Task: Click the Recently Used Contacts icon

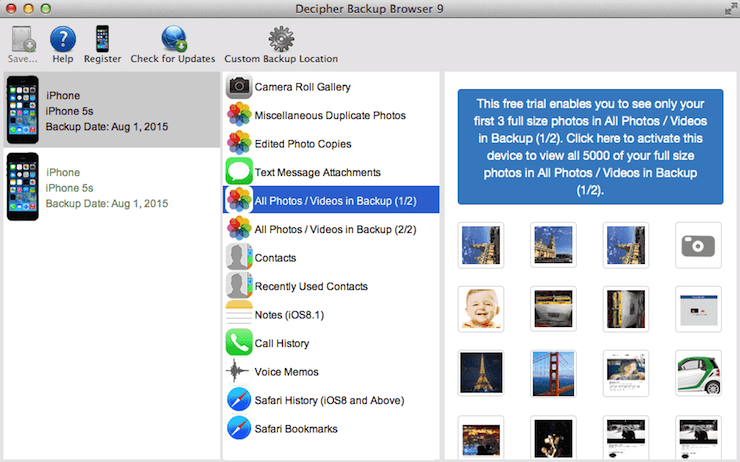Action: click(x=239, y=286)
